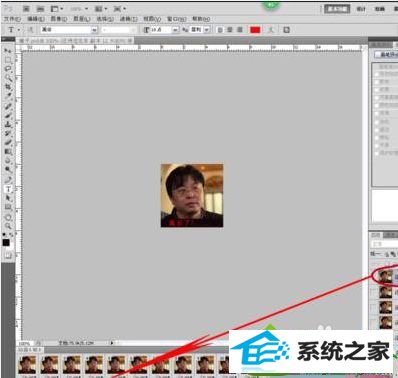
Task: Toggle text orientation in options bar
Action: 30,30
